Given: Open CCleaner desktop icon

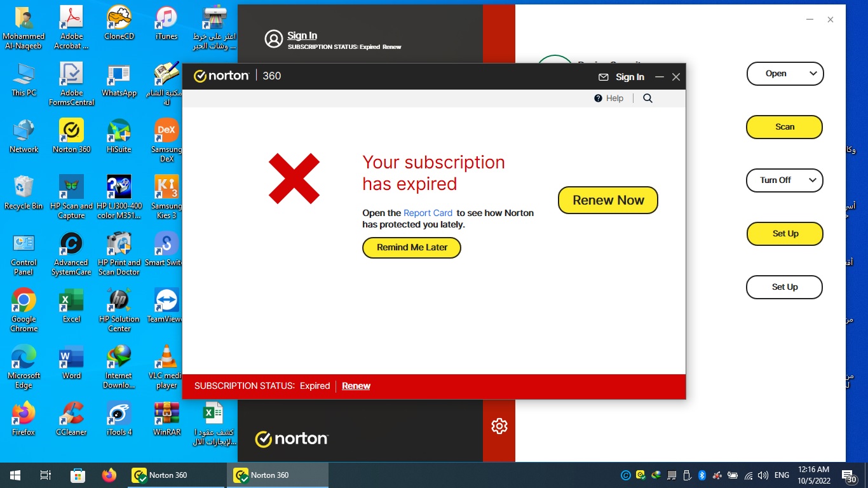Looking at the screenshot, I should [x=71, y=418].
